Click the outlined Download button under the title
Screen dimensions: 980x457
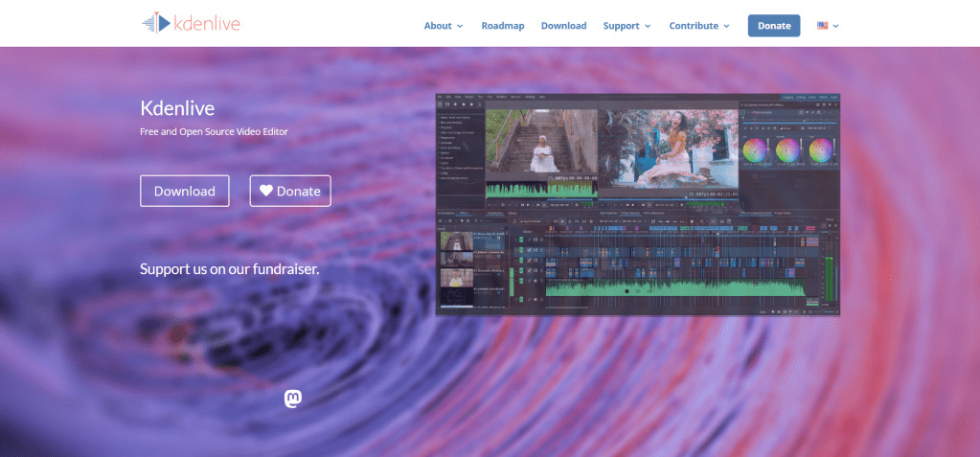pos(185,191)
